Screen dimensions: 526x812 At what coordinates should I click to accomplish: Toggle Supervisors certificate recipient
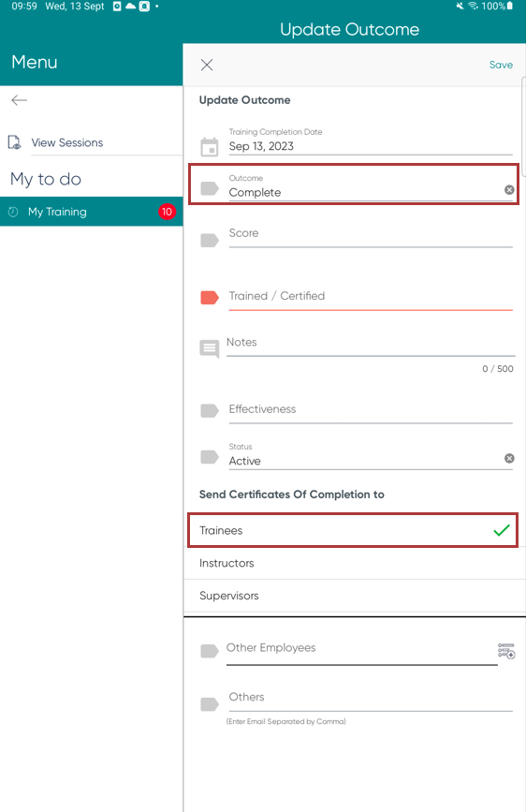click(355, 596)
